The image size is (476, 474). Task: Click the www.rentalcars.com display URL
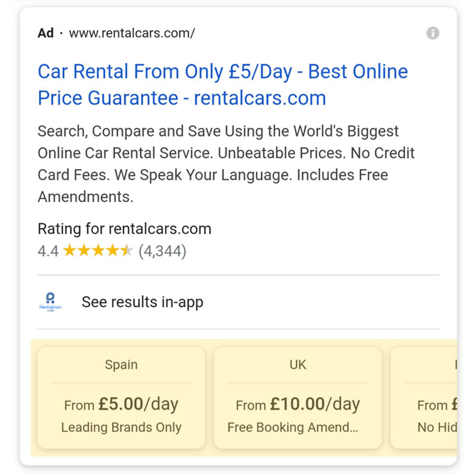pyautogui.click(x=132, y=33)
